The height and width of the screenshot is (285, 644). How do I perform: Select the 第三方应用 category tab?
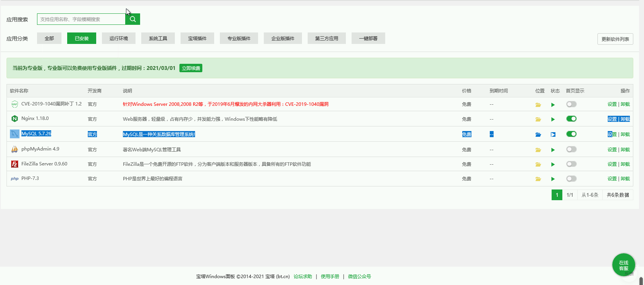click(x=327, y=38)
